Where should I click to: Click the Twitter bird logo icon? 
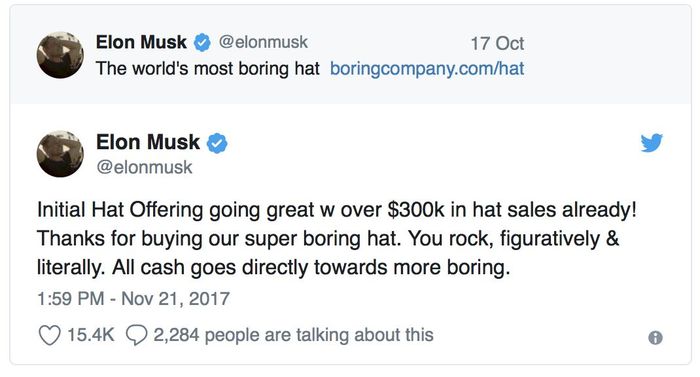point(651,142)
